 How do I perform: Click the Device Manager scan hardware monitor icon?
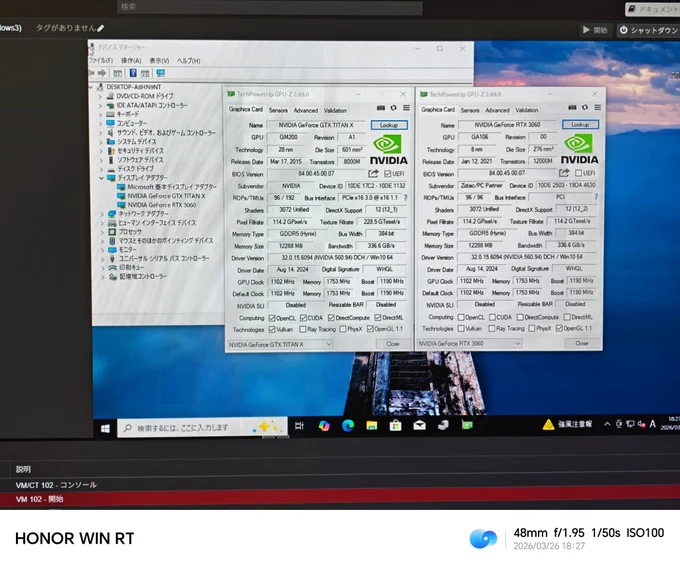(x=161, y=73)
